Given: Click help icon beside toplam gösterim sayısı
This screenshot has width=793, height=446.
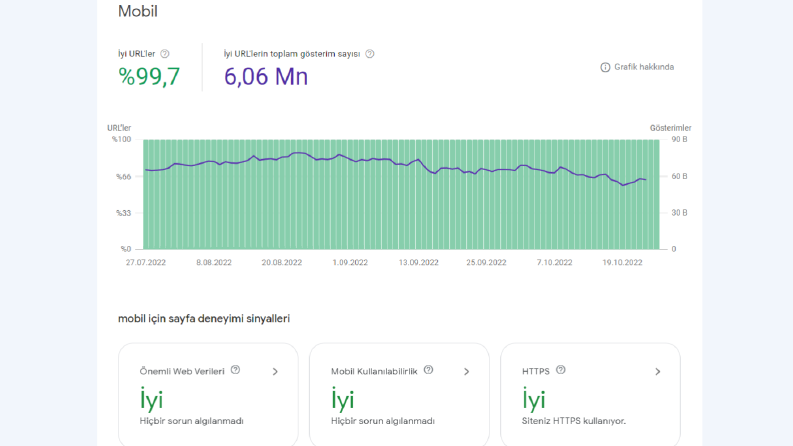Looking at the screenshot, I should [370, 54].
